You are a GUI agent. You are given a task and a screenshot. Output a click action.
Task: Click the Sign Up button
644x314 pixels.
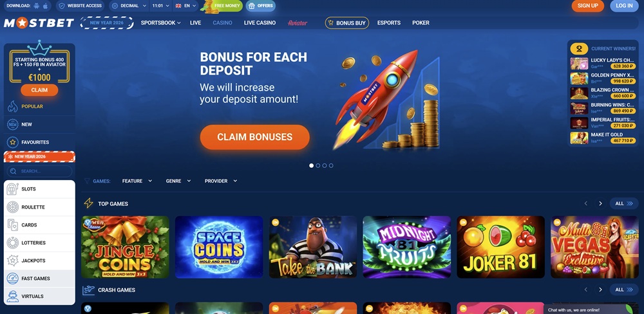click(588, 6)
